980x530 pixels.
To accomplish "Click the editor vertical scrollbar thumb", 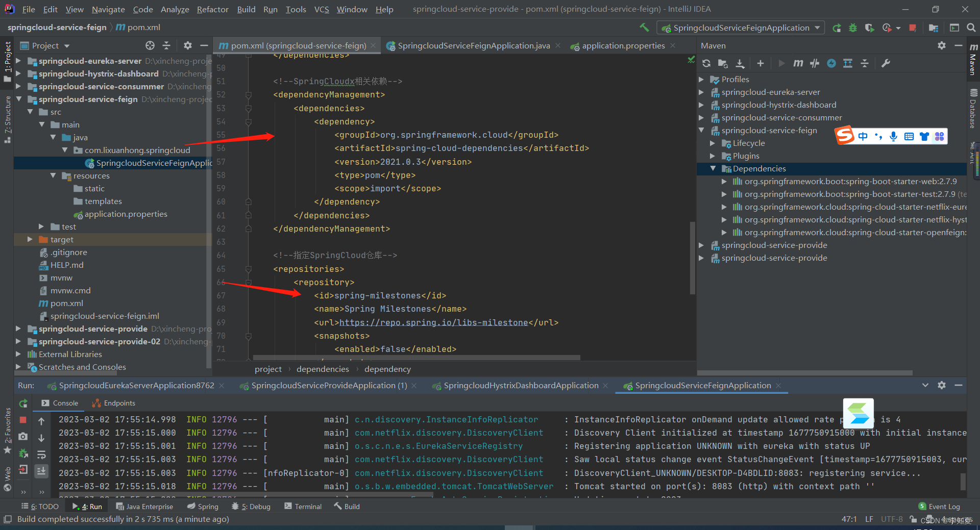I will (x=692, y=258).
